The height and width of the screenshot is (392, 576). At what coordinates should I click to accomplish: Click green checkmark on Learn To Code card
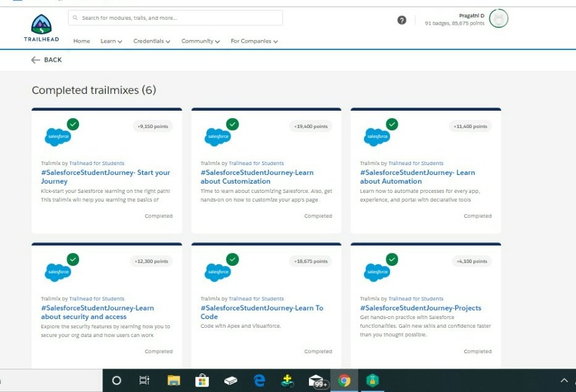click(232, 259)
